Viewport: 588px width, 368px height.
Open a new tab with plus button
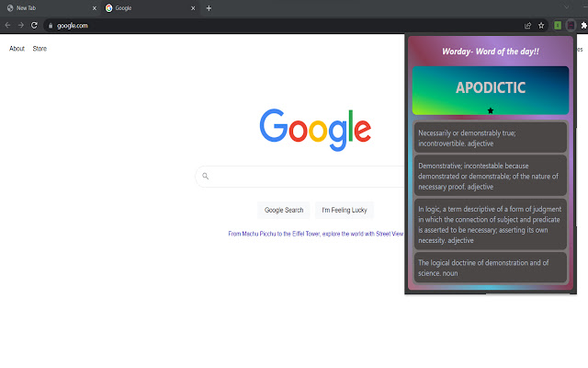(209, 8)
